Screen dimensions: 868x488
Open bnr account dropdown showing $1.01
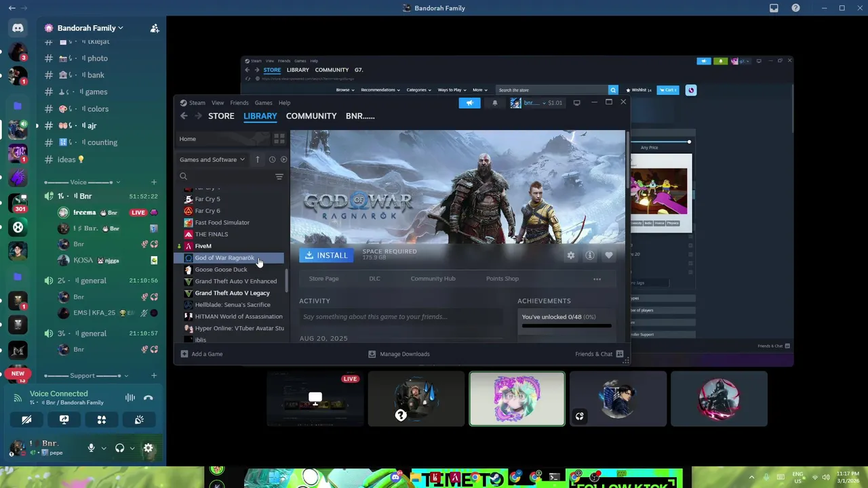coord(536,103)
